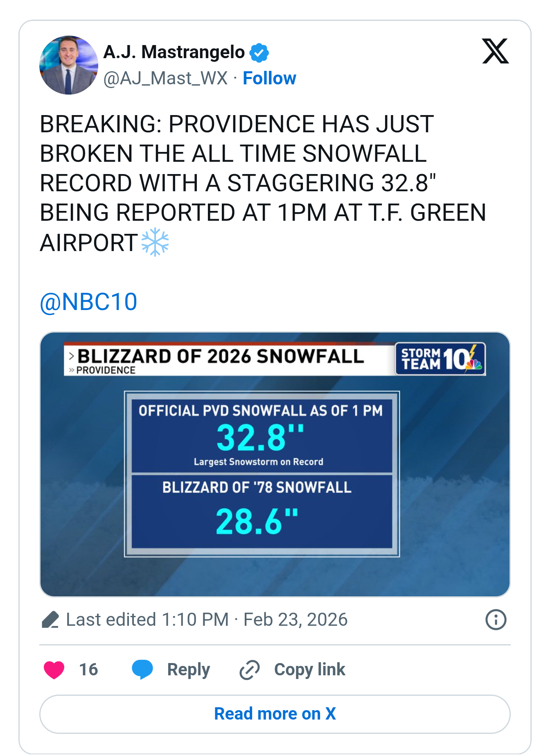Click the blue verified badge

[x=259, y=53]
